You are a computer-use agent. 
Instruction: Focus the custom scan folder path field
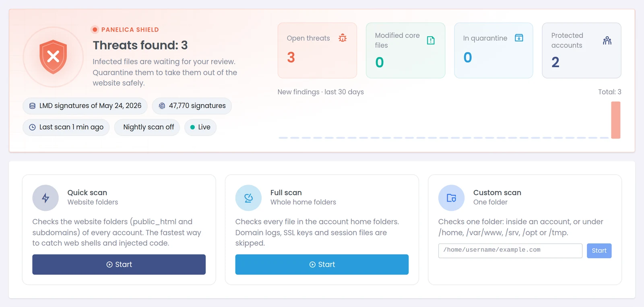510,251
